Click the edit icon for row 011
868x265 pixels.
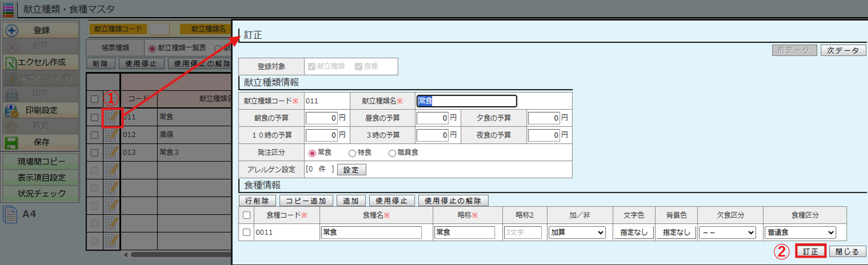click(111, 118)
